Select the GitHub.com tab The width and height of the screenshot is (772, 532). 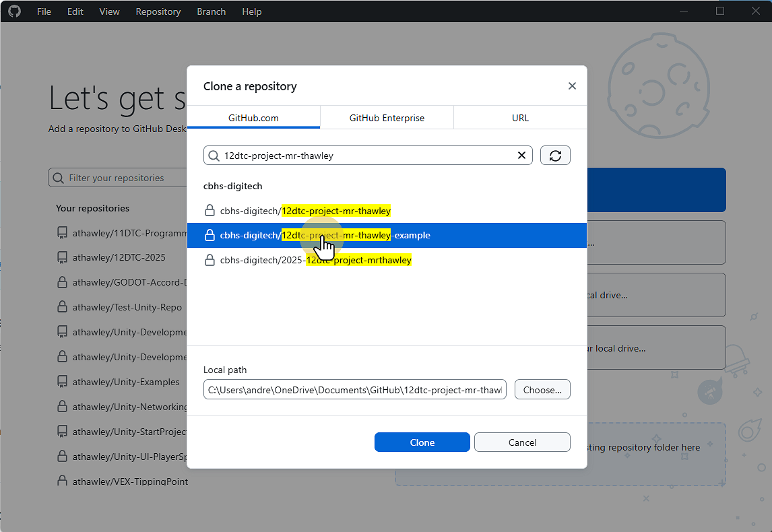click(253, 118)
